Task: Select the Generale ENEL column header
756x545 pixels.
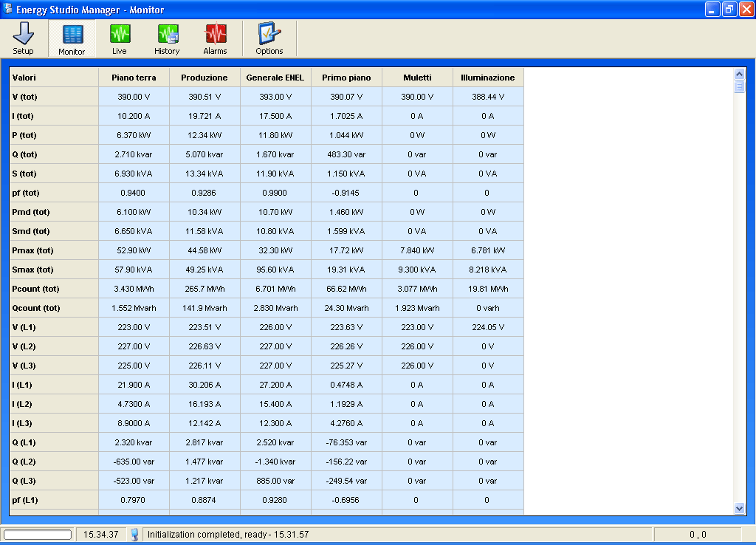Action: (x=275, y=78)
